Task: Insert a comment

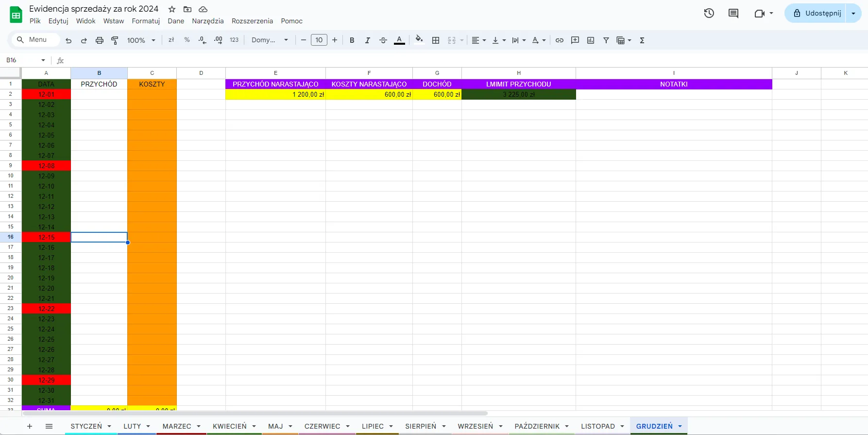Action: pyautogui.click(x=575, y=40)
